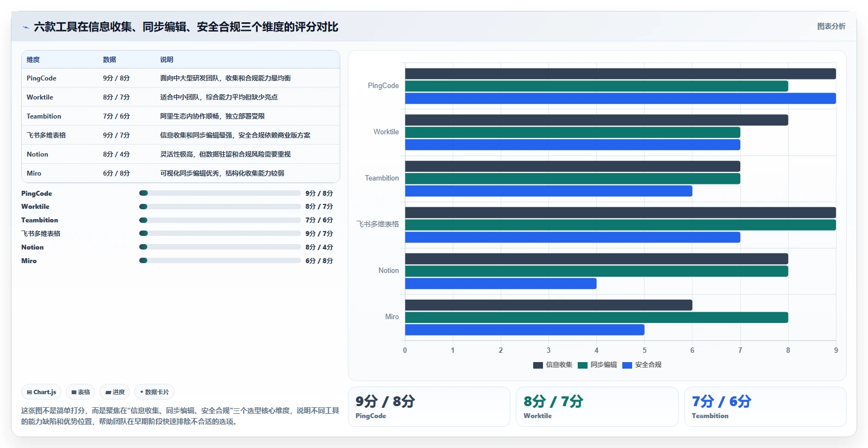Click PingCode's green 同步编辑 chart bar

click(596, 86)
